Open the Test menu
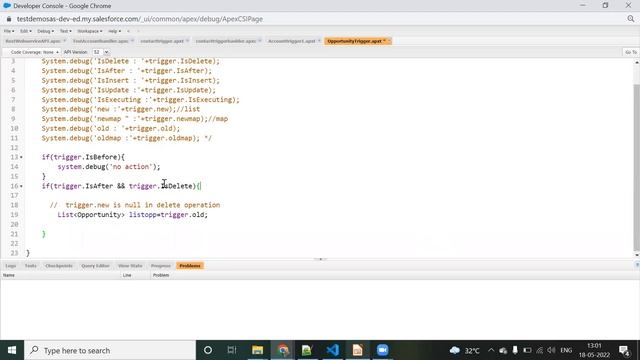 pos(65,31)
